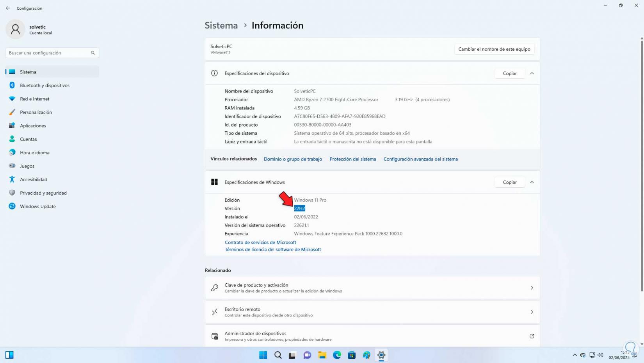The image size is (644, 363).
Task: Open Microsoft Store from the taskbar
Action: click(352, 355)
